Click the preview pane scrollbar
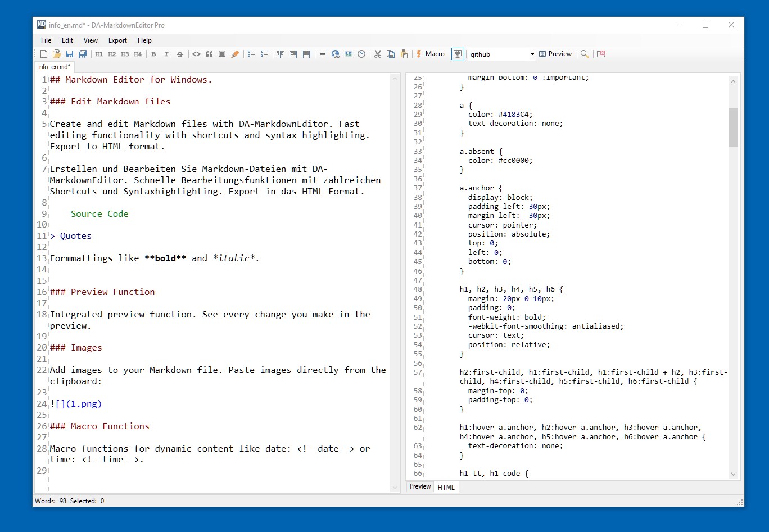 734,128
